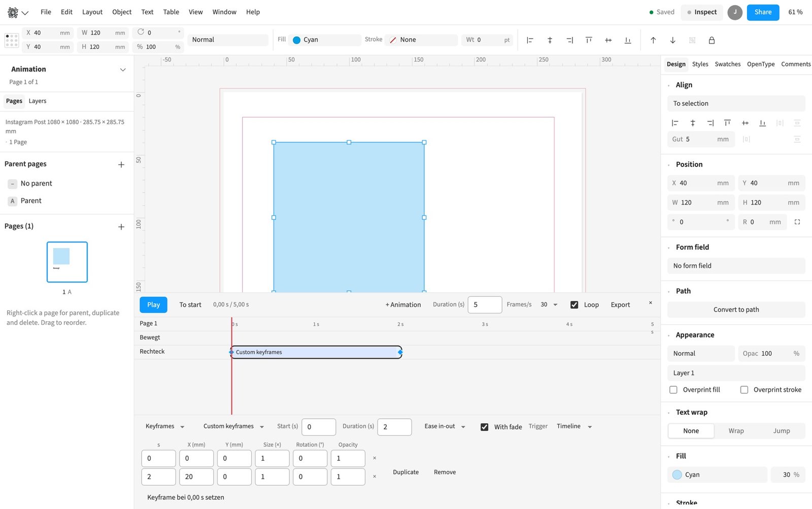
Task: Align right edges in top toolbar
Action: [569, 40]
